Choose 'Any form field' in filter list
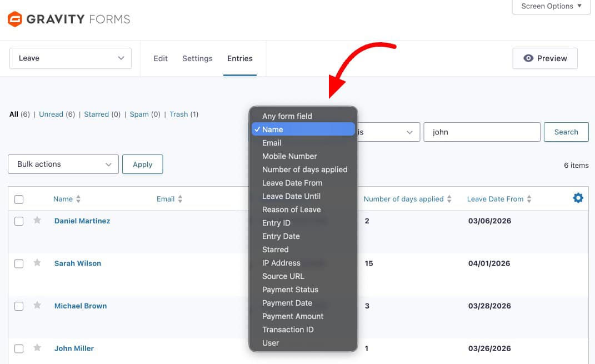Image resolution: width=595 pixels, height=364 pixels. pos(303,116)
